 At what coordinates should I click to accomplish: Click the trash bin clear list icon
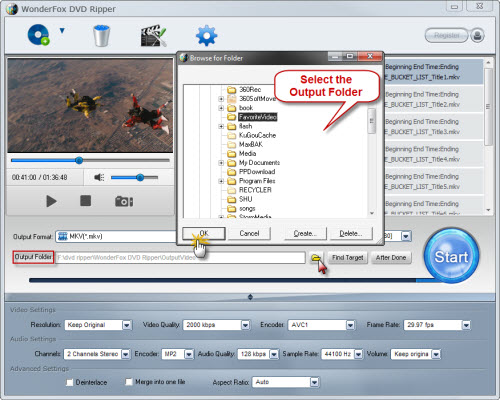pos(101,36)
